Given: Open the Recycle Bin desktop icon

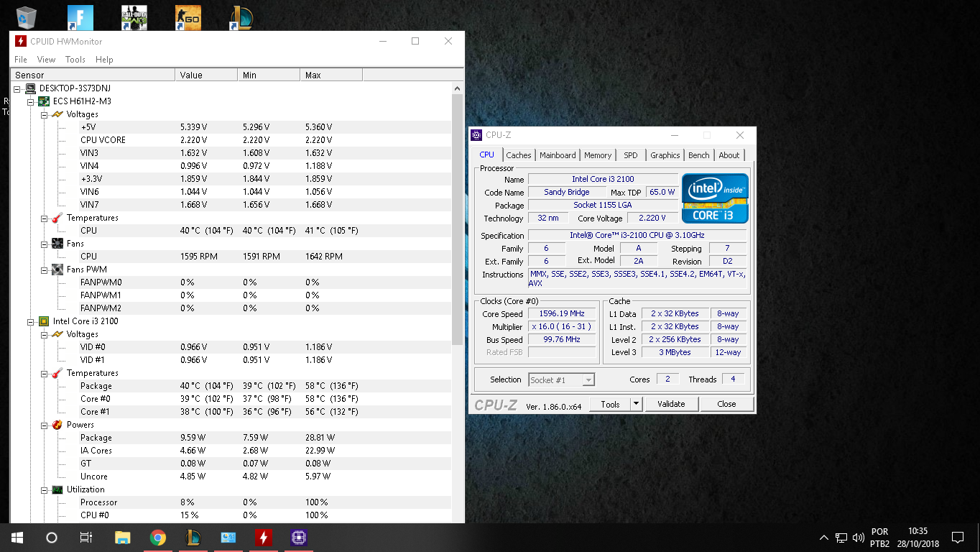Looking at the screenshot, I should coord(27,17).
